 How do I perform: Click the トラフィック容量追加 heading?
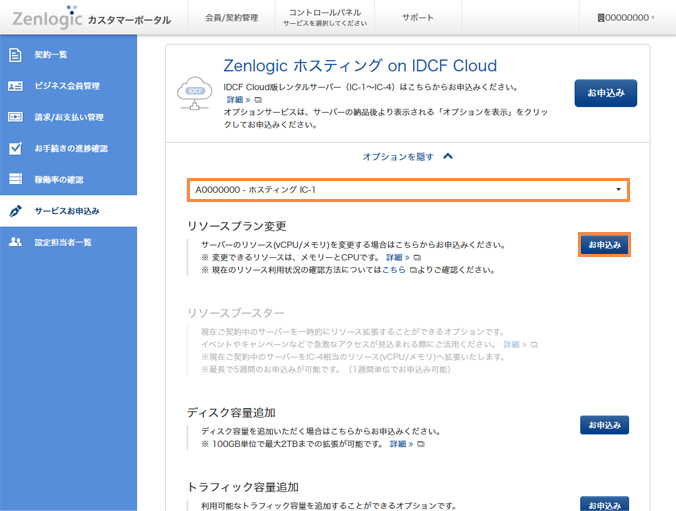click(x=243, y=487)
